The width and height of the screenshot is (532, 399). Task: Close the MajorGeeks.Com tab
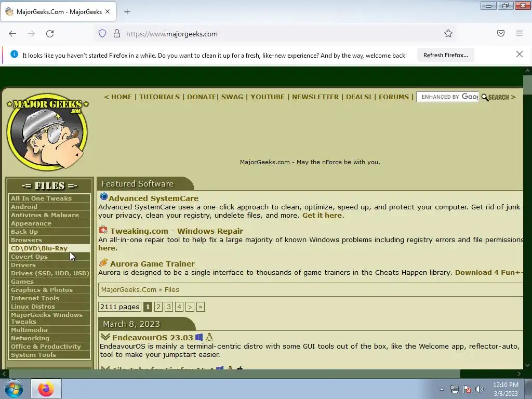coord(108,11)
